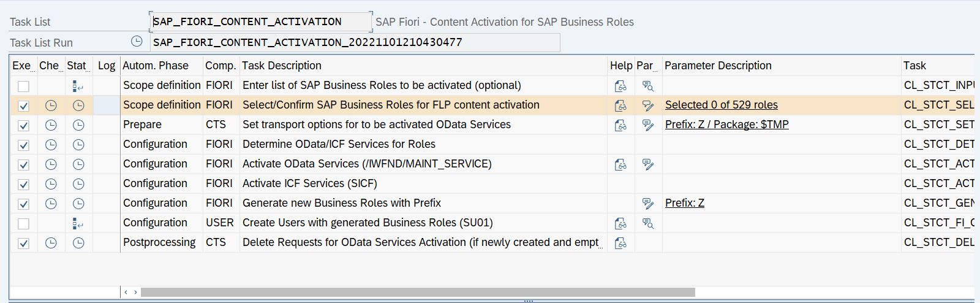Uncheck execute box for Activate ICF Services
The height and width of the screenshot is (303, 980).
click(x=23, y=184)
